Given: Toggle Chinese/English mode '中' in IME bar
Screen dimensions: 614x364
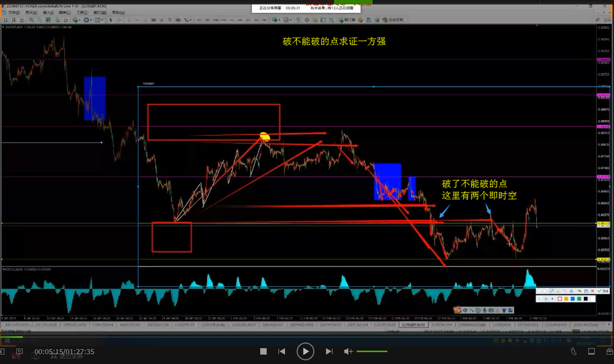Looking at the screenshot, I should (x=465, y=310).
